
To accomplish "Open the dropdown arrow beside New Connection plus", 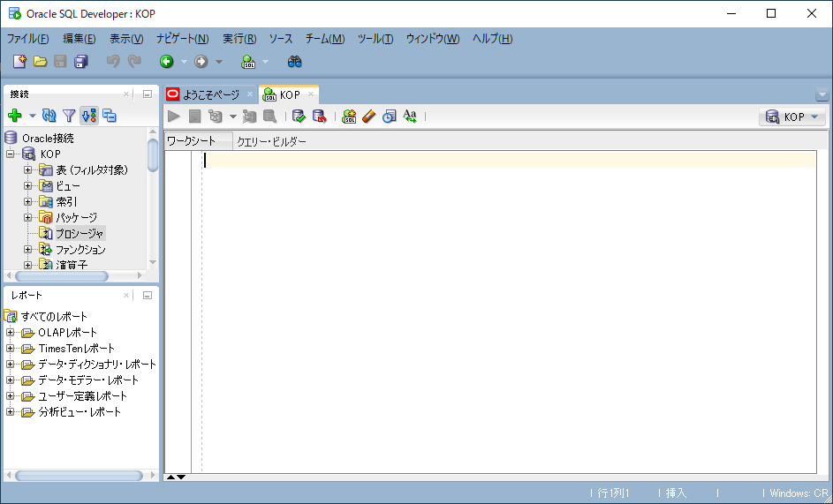I will [33, 116].
